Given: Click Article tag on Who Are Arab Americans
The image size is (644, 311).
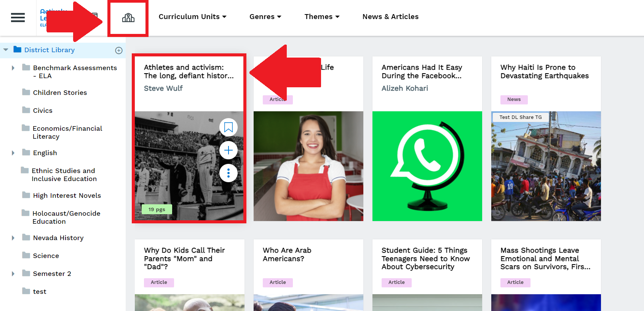Looking at the screenshot, I should point(278,282).
